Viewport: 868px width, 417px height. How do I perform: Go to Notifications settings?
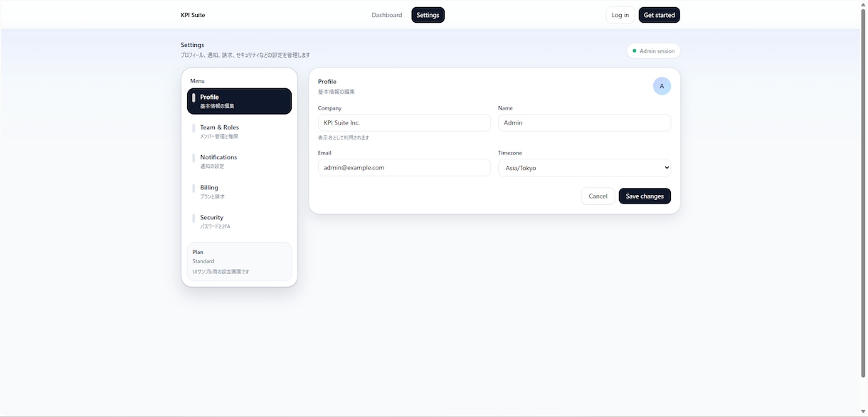(239, 161)
